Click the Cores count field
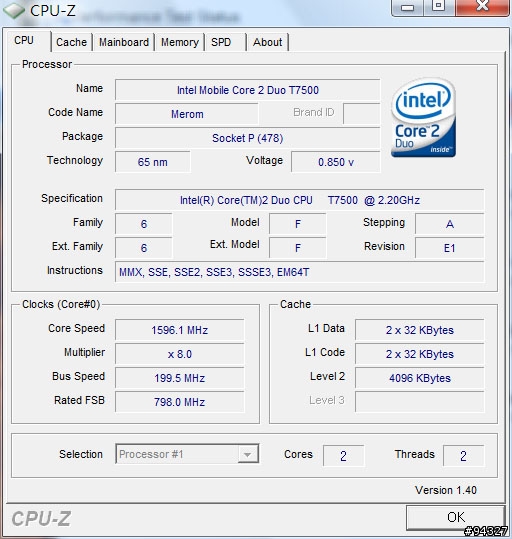The image size is (512, 539). [343, 456]
